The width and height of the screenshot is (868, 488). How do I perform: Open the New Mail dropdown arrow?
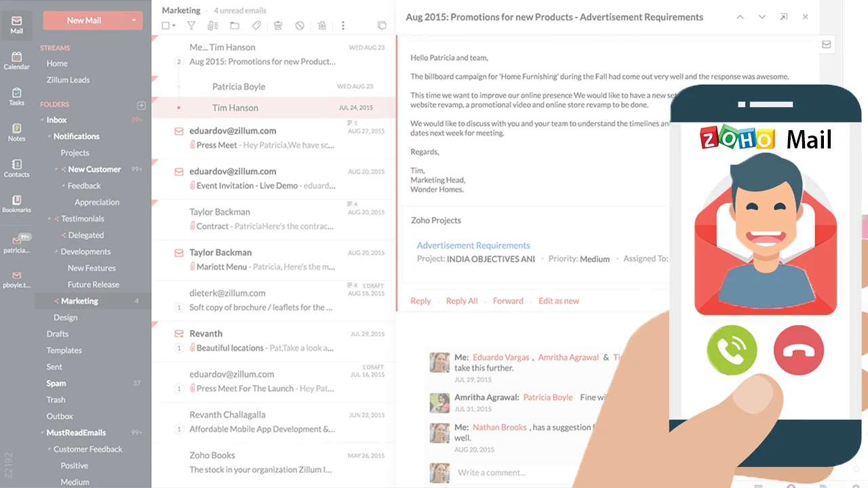tap(134, 20)
